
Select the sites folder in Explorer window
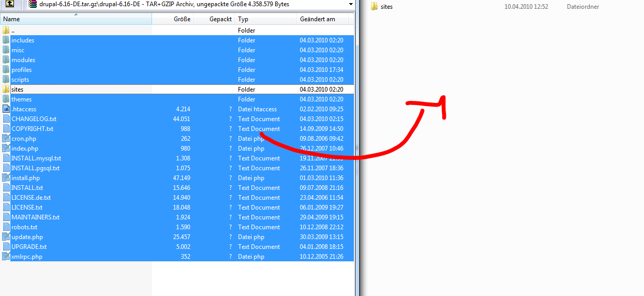pos(386,7)
